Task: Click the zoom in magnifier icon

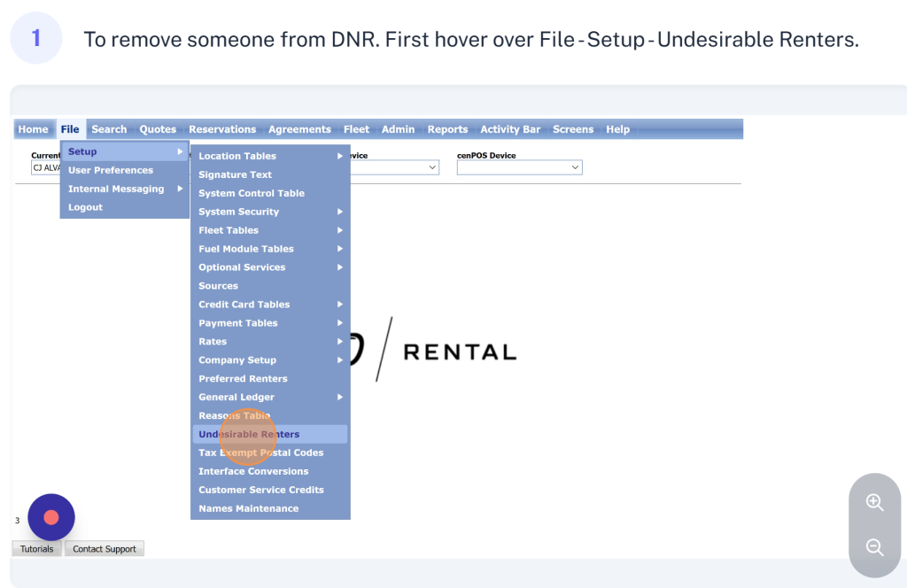Action: 874,502
